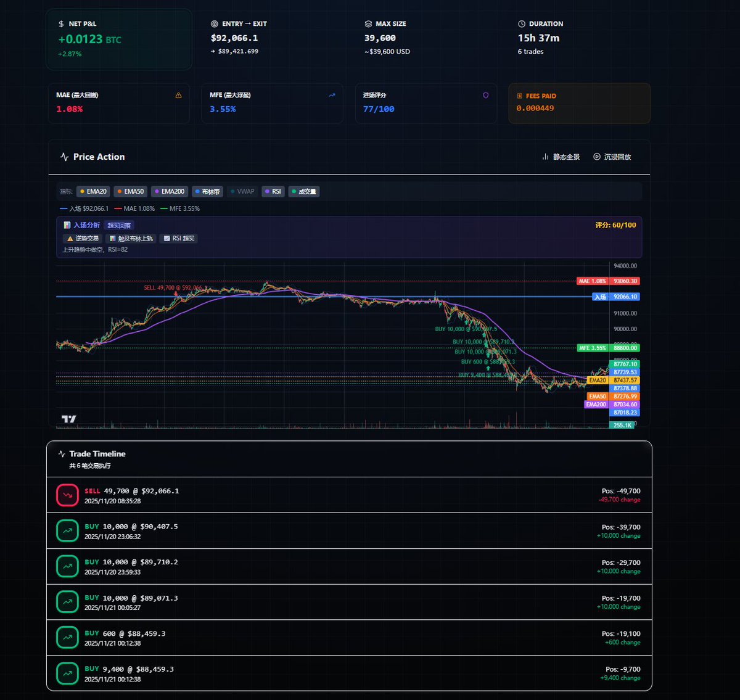Switch to 静态全景 static view
Image resolution: width=740 pixels, height=700 pixels.
click(561, 157)
